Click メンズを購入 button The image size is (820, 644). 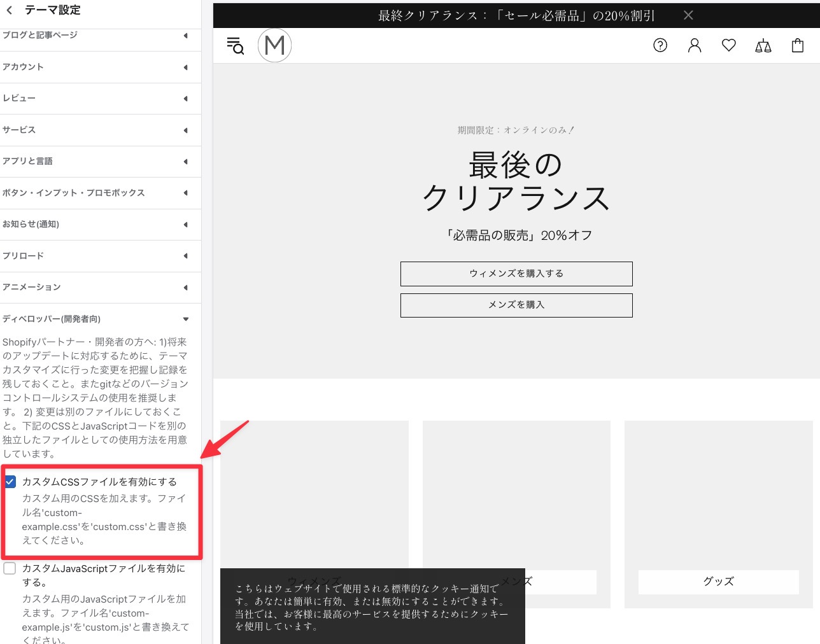516,305
